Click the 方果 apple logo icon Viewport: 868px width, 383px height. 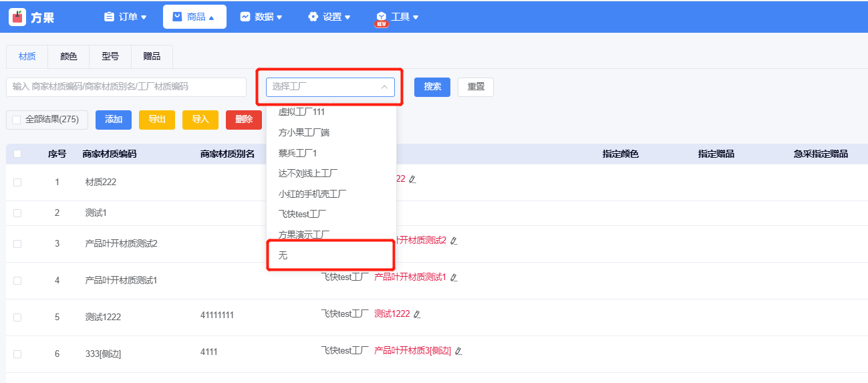17,17
